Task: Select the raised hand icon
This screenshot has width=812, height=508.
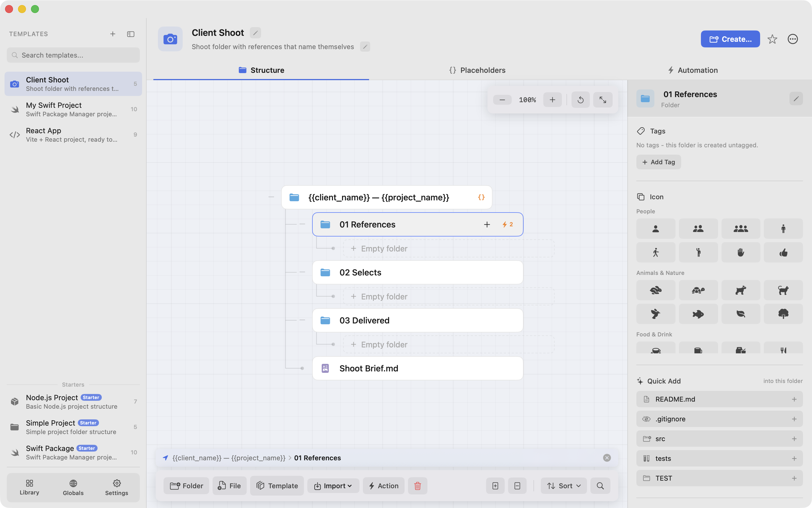Action: tap(741, 252)
